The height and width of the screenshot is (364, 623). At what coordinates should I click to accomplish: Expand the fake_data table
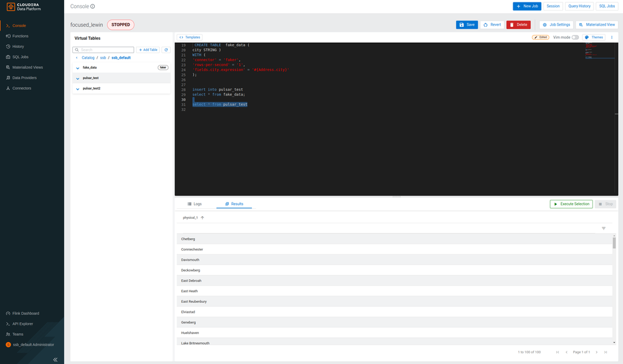77,68
